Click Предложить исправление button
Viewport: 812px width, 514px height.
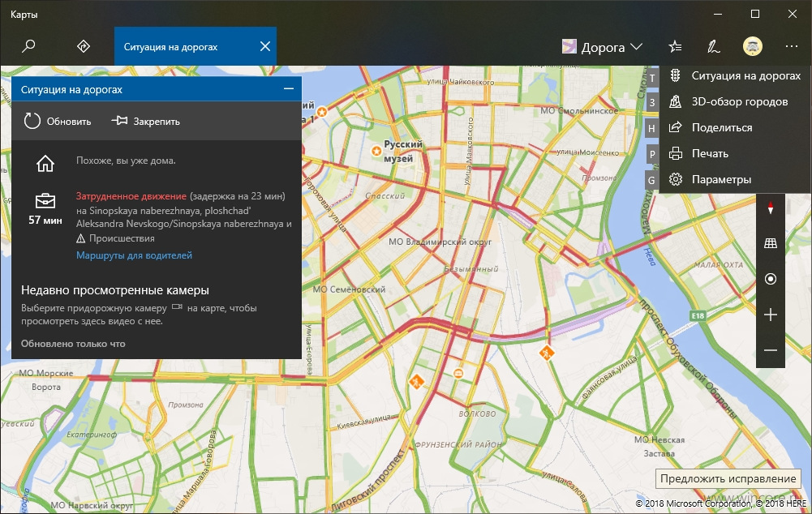click(728, 479)
